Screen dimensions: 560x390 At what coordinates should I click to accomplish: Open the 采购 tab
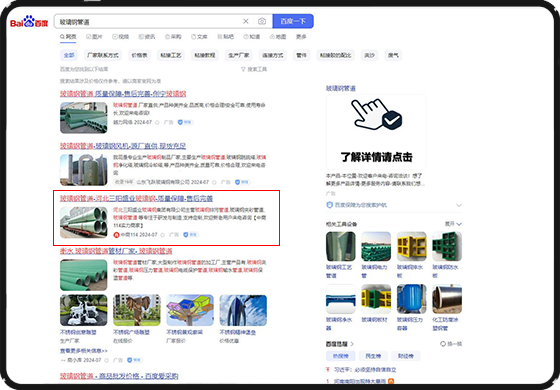[x=173, y=36]
